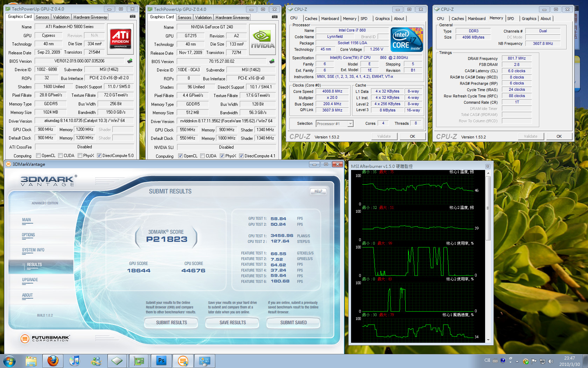Toggle PhysX checkbox in ATI GPU-Z

point(80,156)
